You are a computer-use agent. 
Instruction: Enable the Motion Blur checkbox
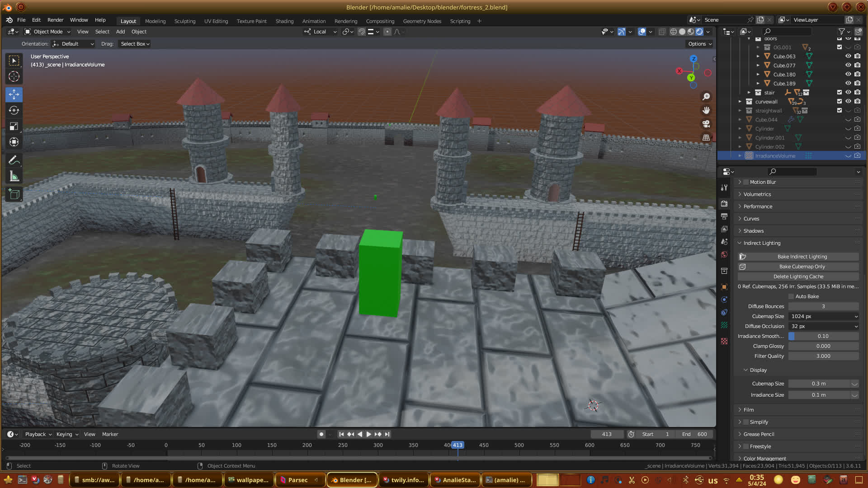coord(746,182)
